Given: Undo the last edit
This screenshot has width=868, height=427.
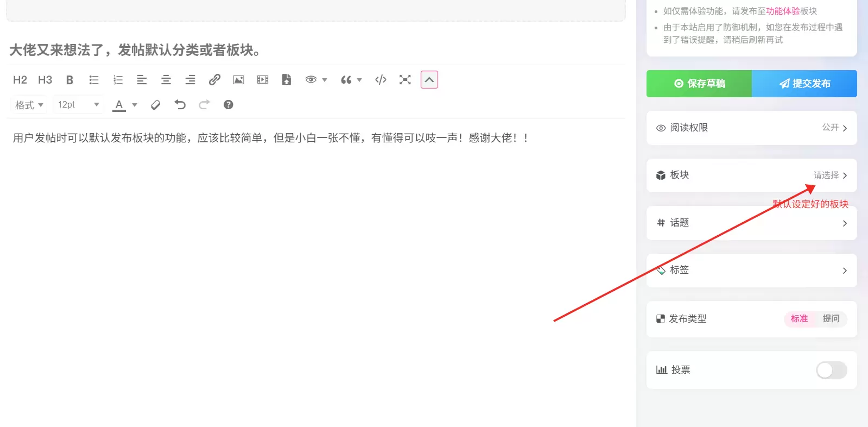Looking at the screenshot, I should click(x=180, y=105).
